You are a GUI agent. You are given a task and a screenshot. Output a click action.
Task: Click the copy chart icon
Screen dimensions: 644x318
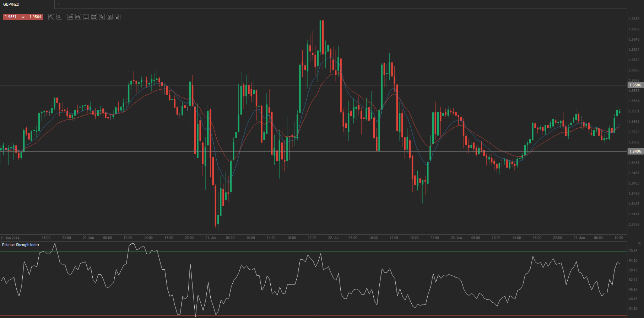click(x=102, y=17)
